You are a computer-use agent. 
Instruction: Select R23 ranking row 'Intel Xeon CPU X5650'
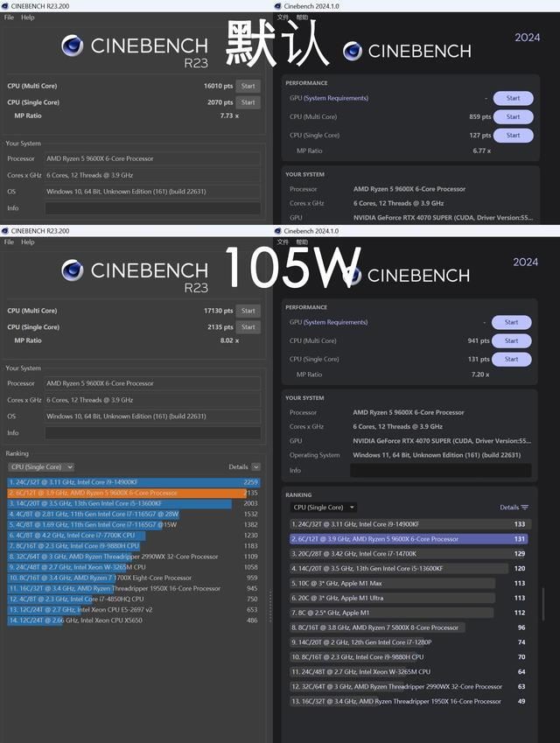coord(134,620)
